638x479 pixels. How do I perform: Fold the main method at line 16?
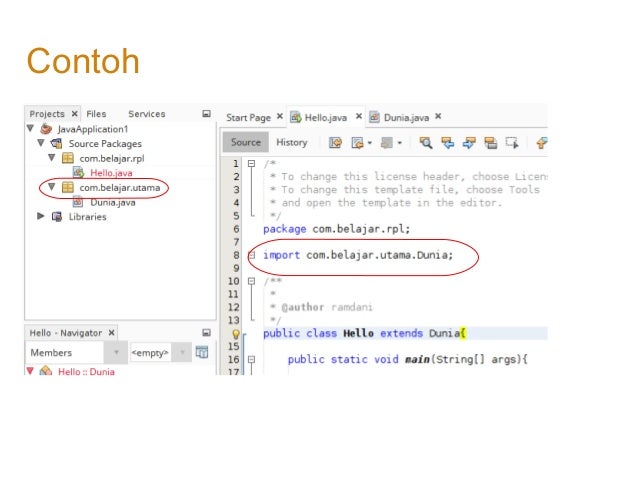point(251,359)
